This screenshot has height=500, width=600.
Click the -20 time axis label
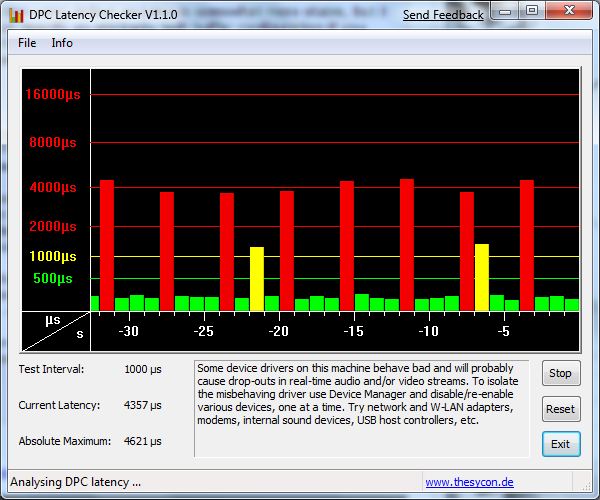[x=278, y=331]
